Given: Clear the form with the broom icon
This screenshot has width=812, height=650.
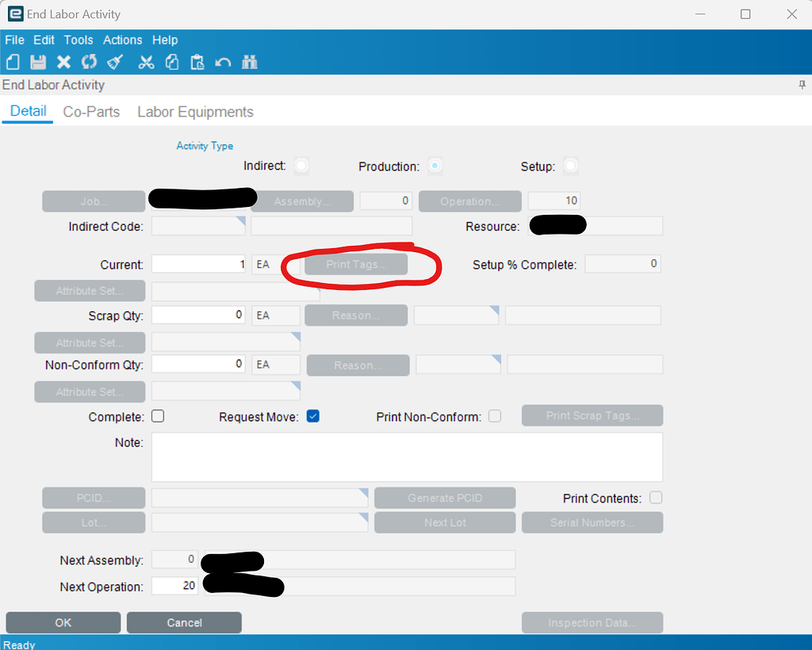Looking at the screenshot, I should [x=115, y=62].
